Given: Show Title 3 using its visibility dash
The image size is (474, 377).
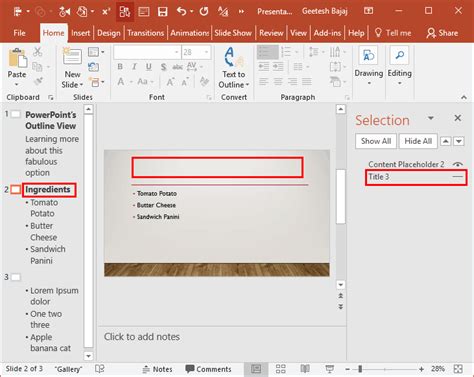Looking at the screenshot, I should pos(458,177).
